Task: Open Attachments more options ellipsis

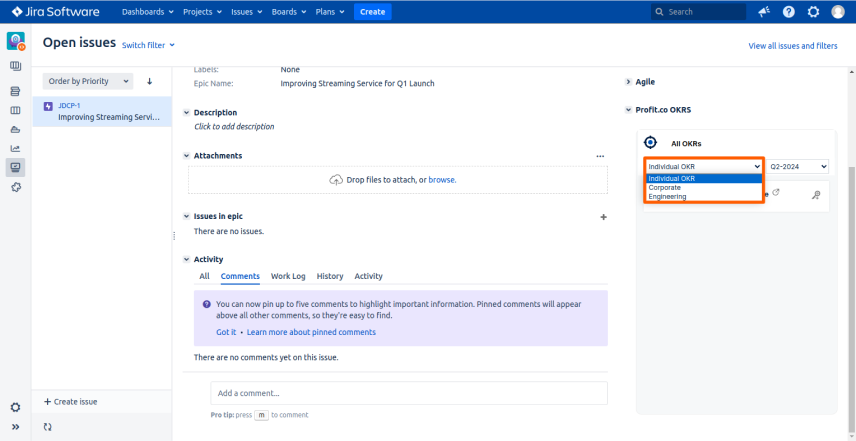Action: (x=601, y=156)
